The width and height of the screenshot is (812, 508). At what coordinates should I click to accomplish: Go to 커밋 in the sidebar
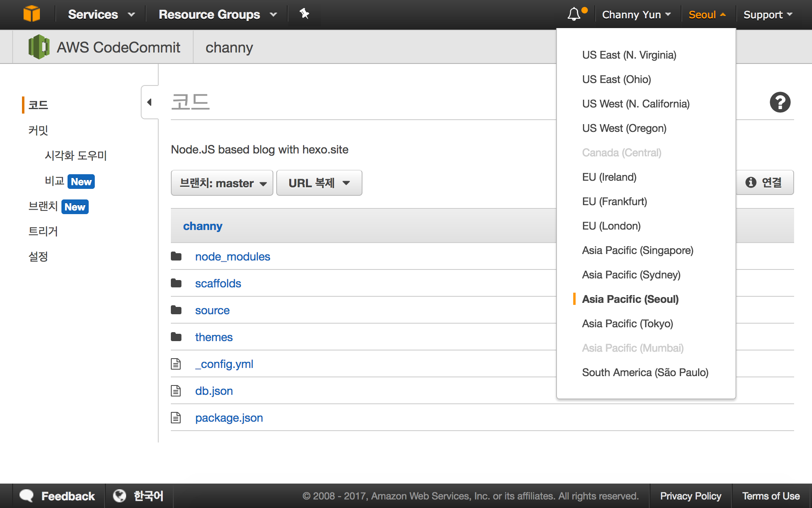pos(38,130)
